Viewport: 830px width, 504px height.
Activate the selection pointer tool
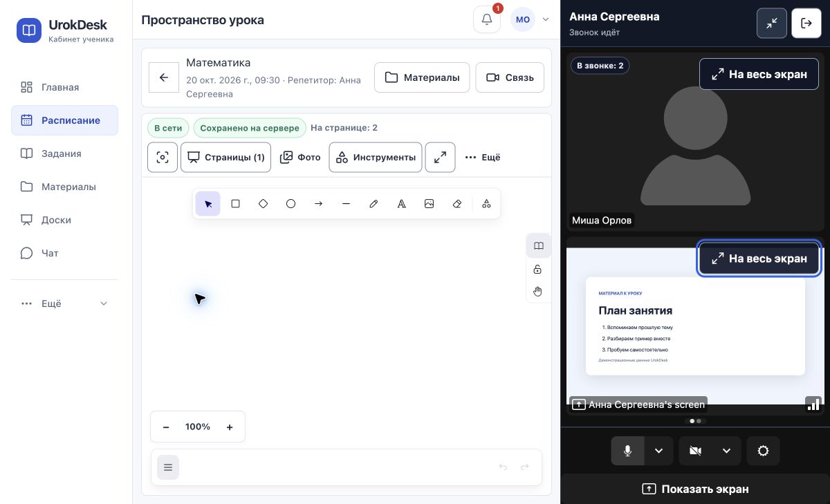coord(208,204)
